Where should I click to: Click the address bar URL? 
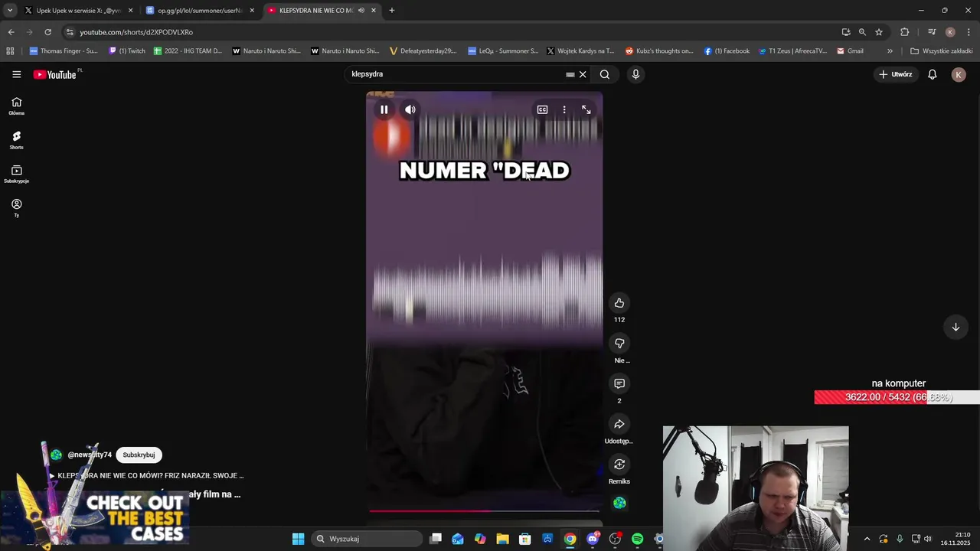coord(136,32)
